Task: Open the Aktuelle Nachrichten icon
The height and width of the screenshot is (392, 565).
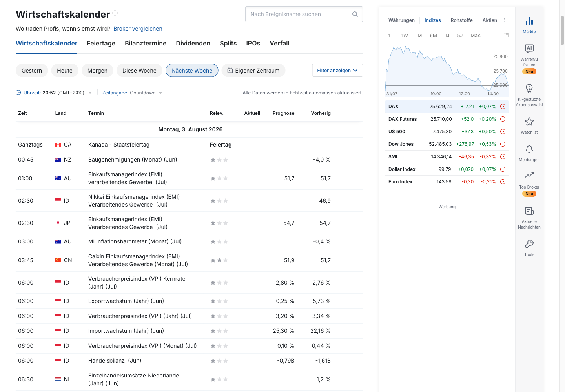Action: coord(529,211)
